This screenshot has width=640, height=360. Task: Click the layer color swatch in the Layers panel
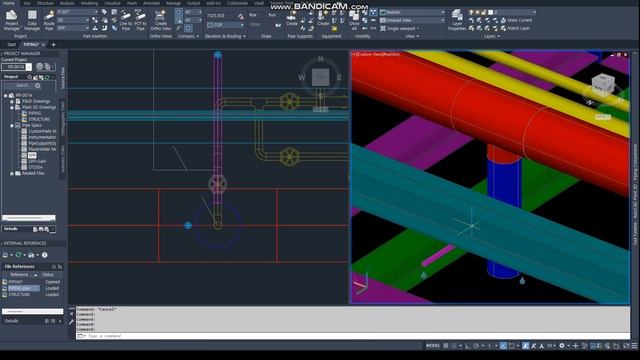coord(491,12)
